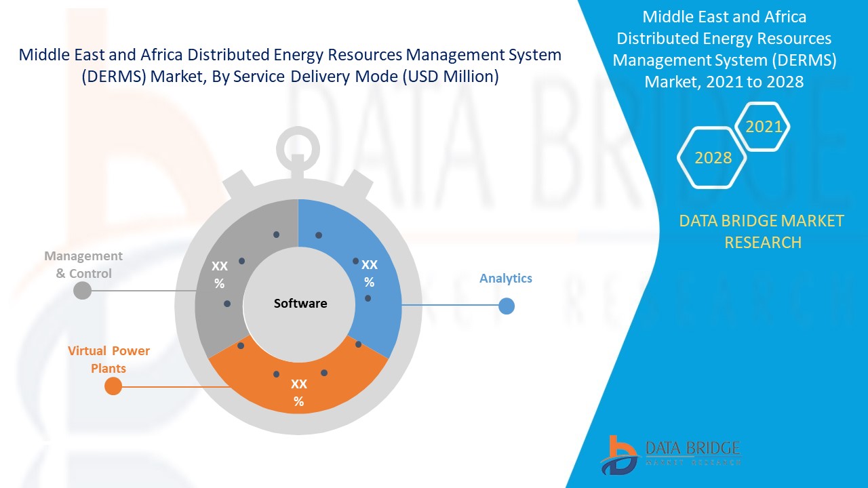Click the XX % value in the gray segment
Screen dimensions: 868x488
219,275
